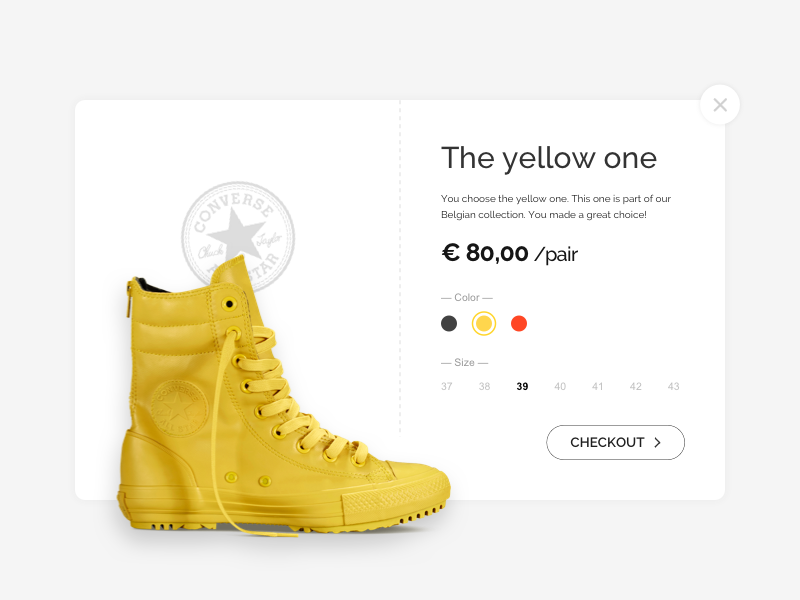
Task: Choose size 38
Action: click(484, 386)
